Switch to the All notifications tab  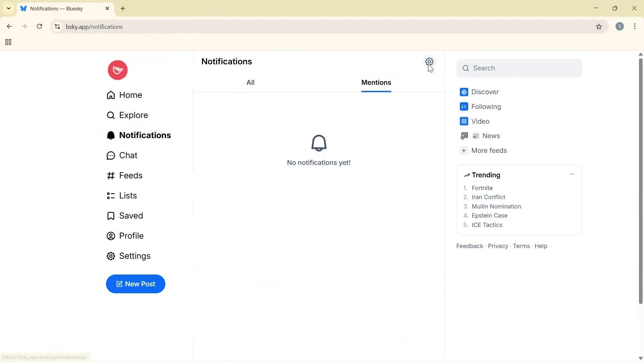click(x=251, y=82)
